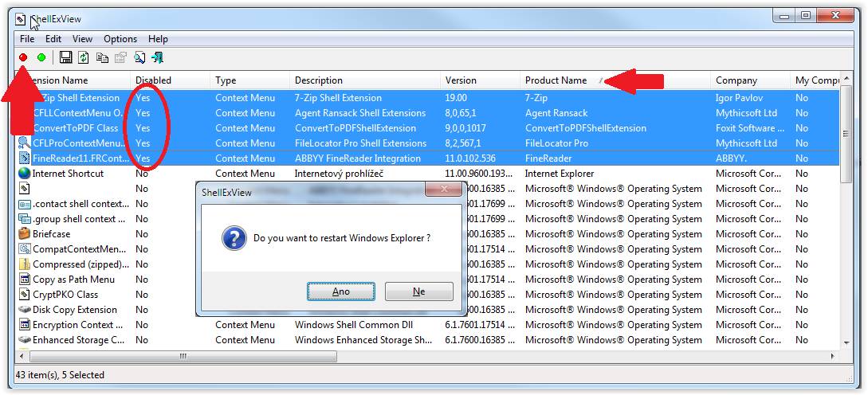Sort by the Version column header
Image resolution: width=868 pixels, height=395 pixels.
click(x=481, y=80)
